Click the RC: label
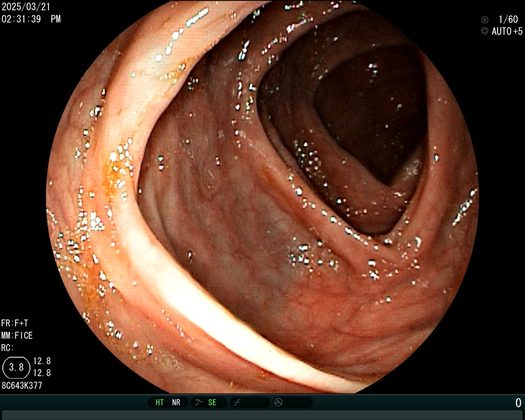Image resolution: width=525 pixels, height=420 pixels. (8, 348)
